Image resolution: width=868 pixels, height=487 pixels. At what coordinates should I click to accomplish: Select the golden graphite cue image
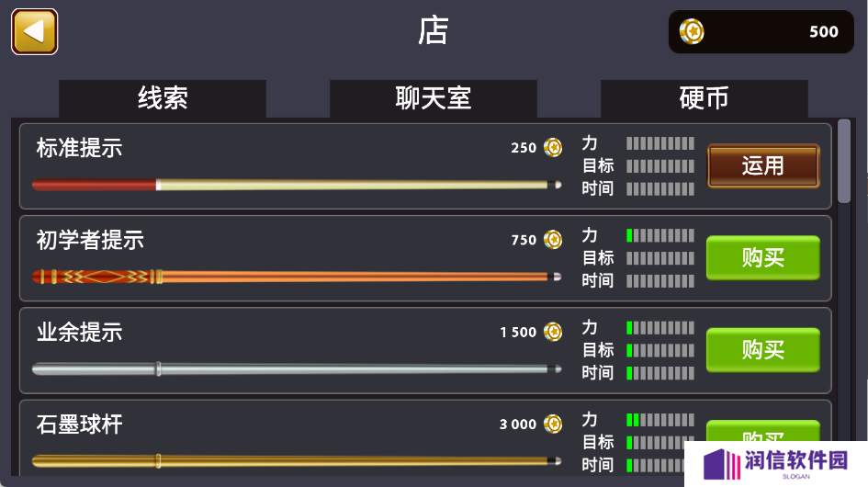coord(297,460)
